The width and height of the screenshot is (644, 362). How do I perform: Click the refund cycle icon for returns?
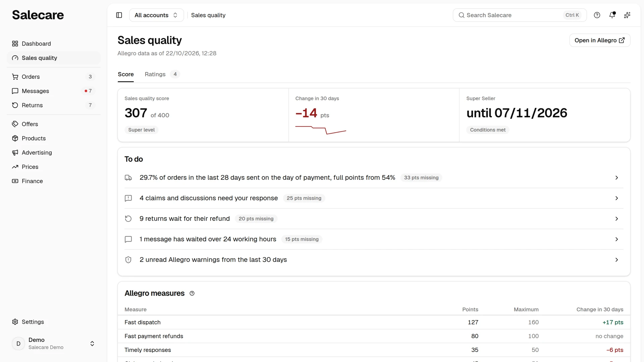click(128, 219)
